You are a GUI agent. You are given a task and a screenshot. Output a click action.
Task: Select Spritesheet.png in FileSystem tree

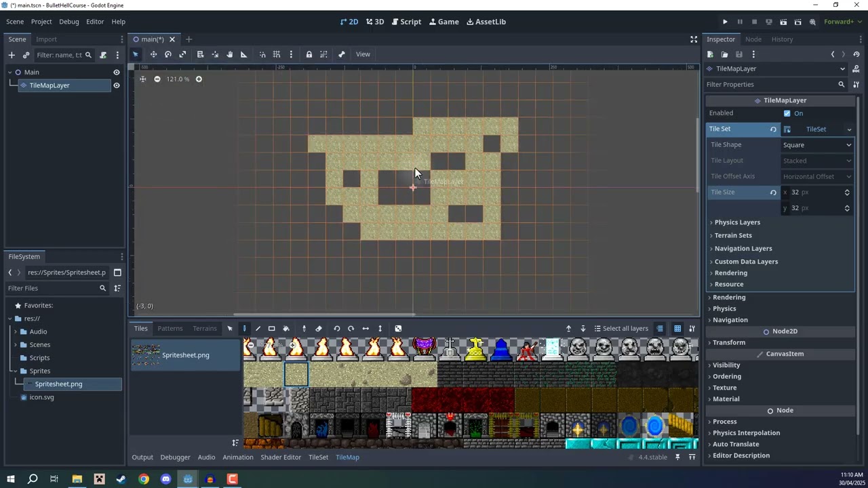pyautogui.click(x=58, y=384)
